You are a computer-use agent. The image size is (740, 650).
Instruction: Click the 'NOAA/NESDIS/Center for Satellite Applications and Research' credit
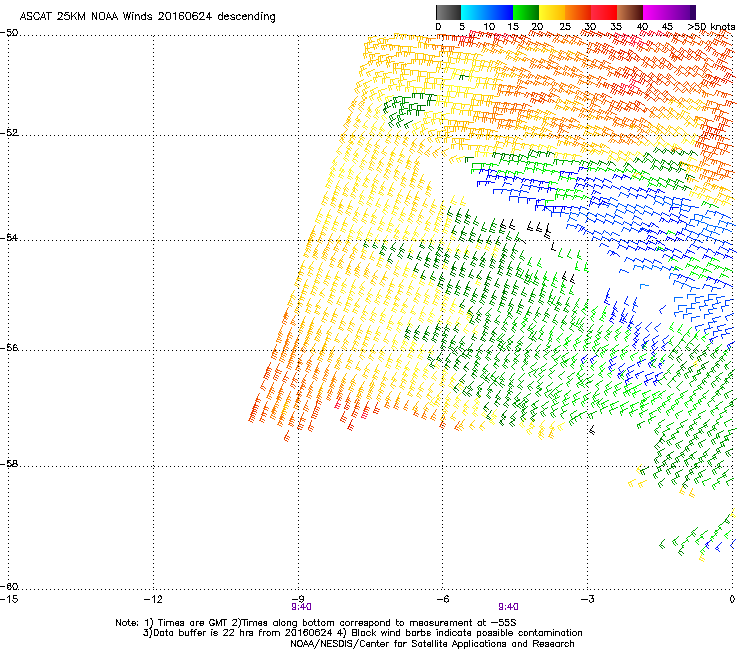coord(432,643)
